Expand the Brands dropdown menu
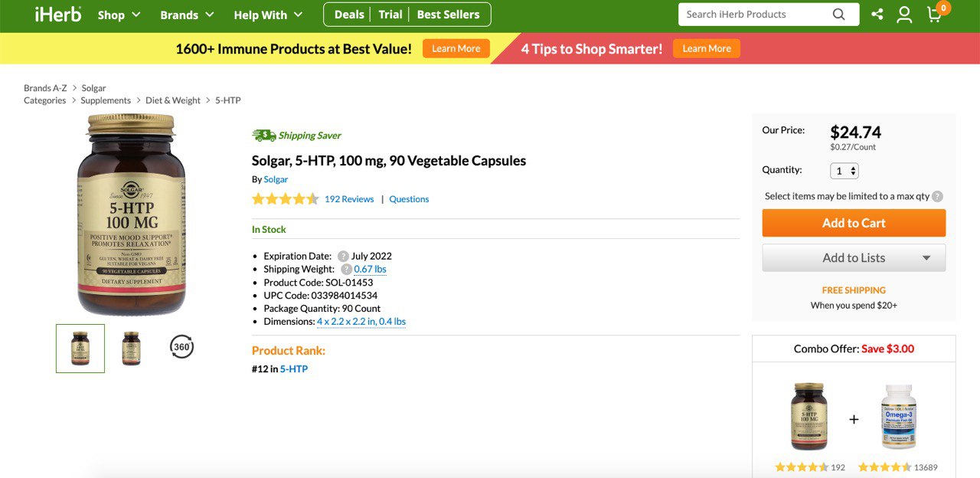Viewport: 980px width, 478px height. tap(187, 15)
